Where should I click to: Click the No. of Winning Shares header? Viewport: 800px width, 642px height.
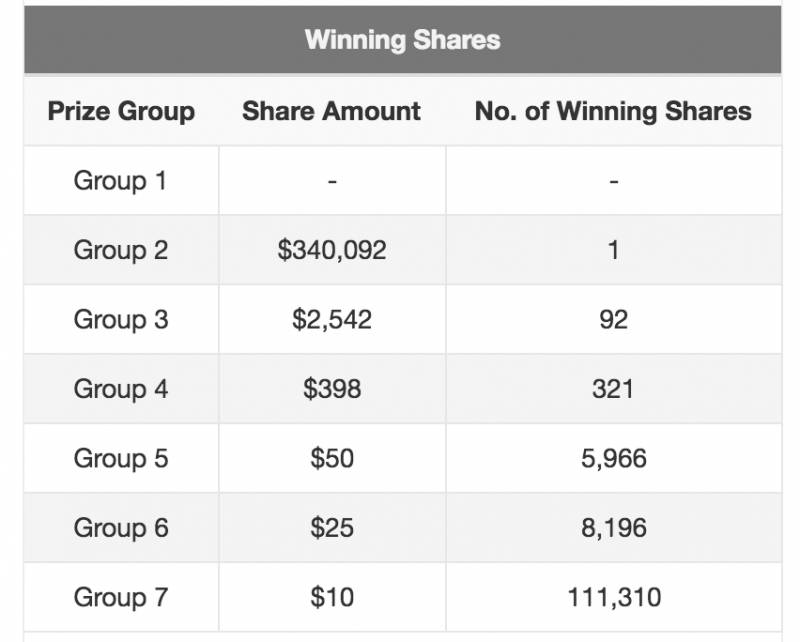pyautogui.click(x=613, y=111)
